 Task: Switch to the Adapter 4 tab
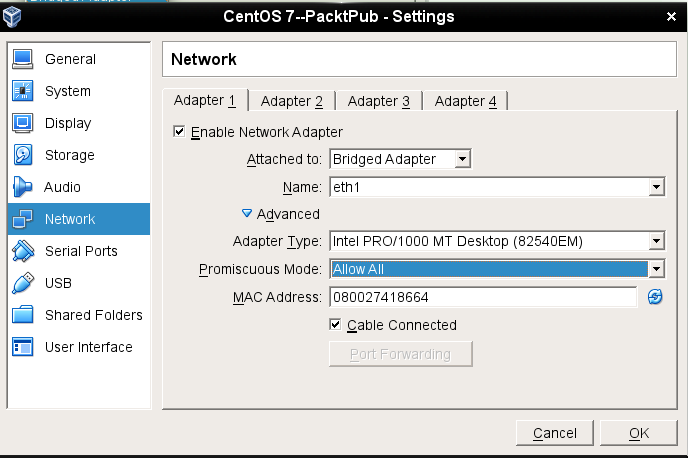pyautogui.click(x=465, y=101)
